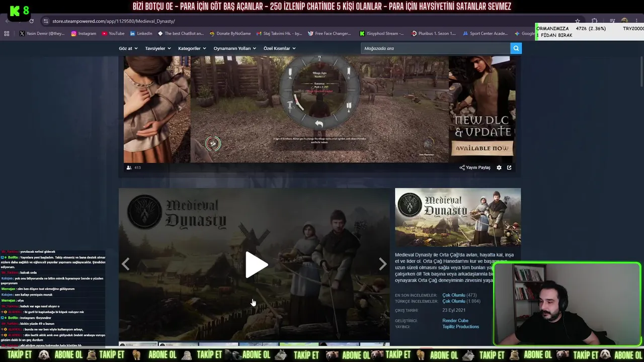The image size is (644, 362).
Task: Open The best ChatBot bookmark
Action: 181,34
